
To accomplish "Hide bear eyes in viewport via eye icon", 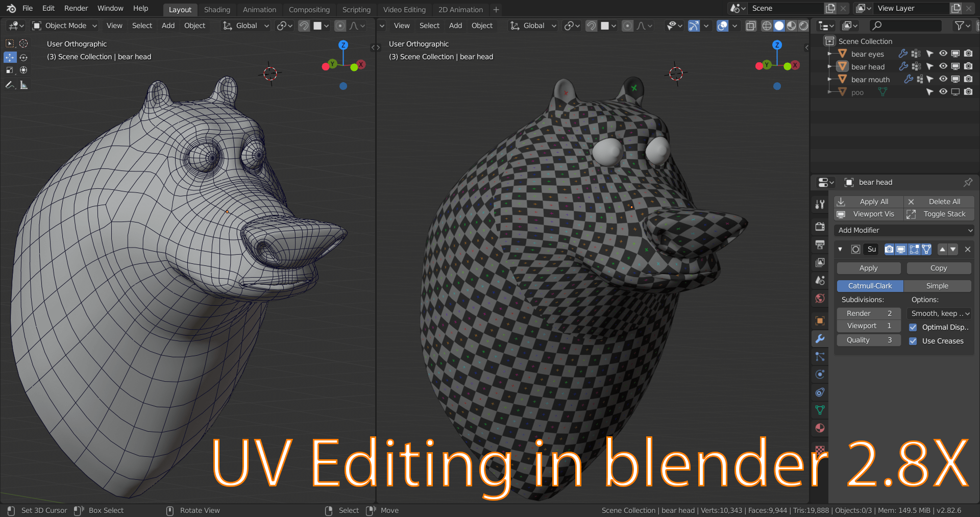I will [943, 54].
